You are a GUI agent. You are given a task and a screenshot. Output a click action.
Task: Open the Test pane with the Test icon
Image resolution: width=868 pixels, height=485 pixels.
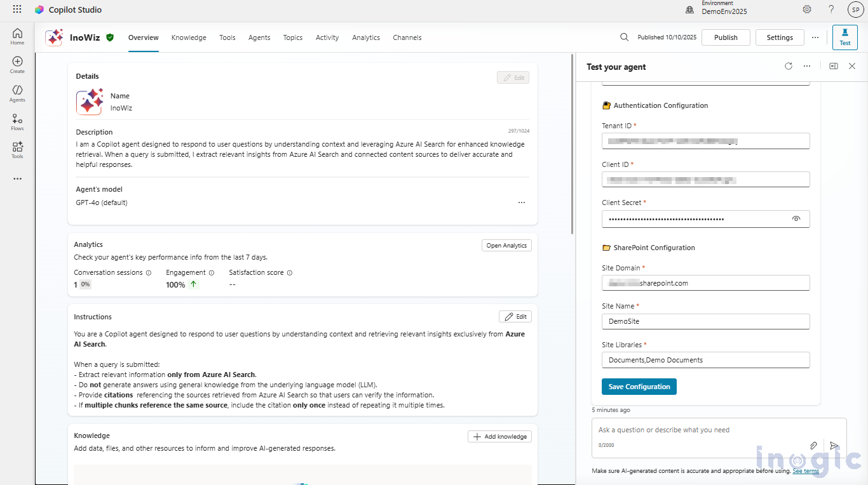[x=844, y=37]
